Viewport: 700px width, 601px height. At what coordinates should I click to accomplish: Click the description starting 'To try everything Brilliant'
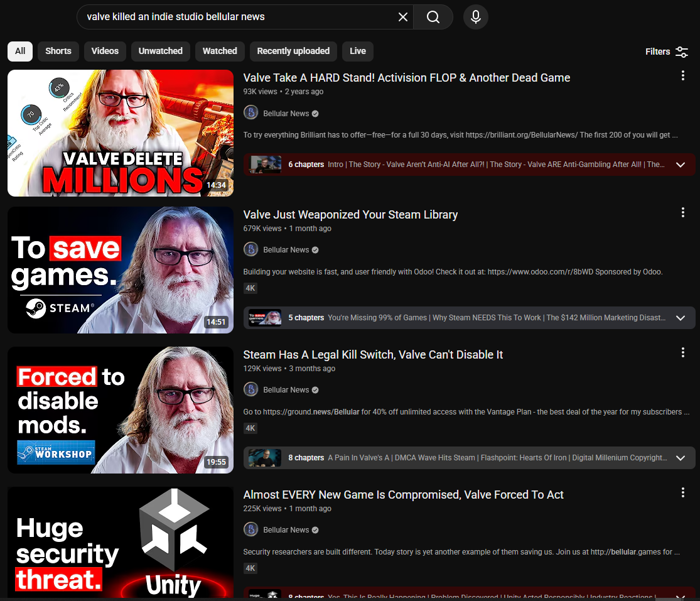click(x=461, y=135)
